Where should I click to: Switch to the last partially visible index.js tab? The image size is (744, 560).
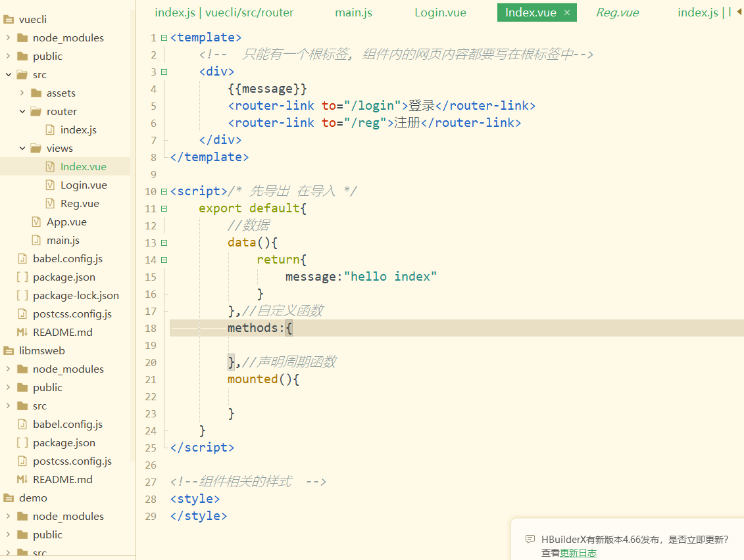pos(704,12)
